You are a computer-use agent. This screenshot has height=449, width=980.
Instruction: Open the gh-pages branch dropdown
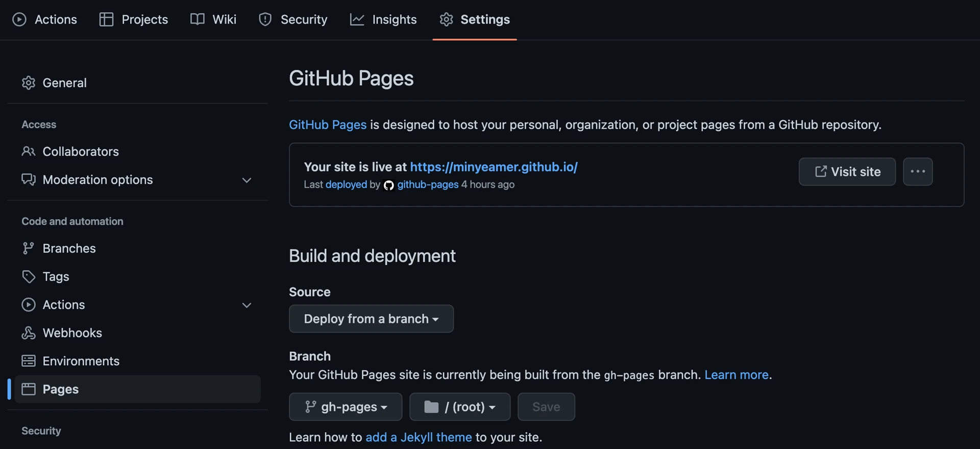pyautogui.click(x=346, y=407)
